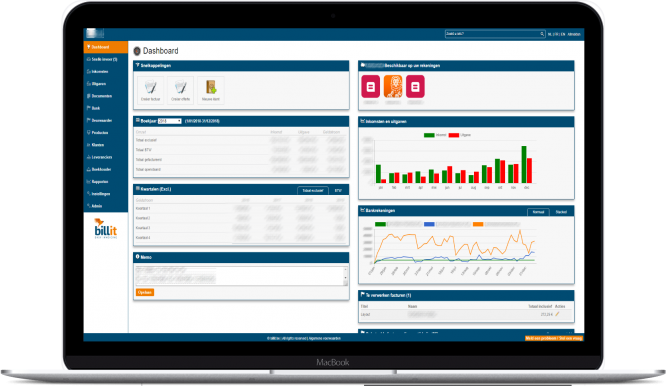Screen dimensions: 666x386
Task: Click the Snelkoppelingen panel header
Action: [x=241, y=66]
